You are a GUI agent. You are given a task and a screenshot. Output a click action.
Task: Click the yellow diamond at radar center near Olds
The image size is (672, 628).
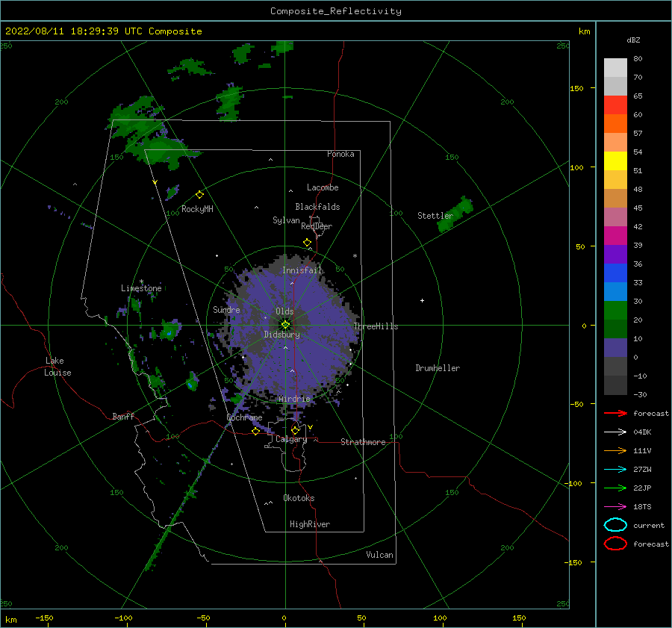click(285, 325)
